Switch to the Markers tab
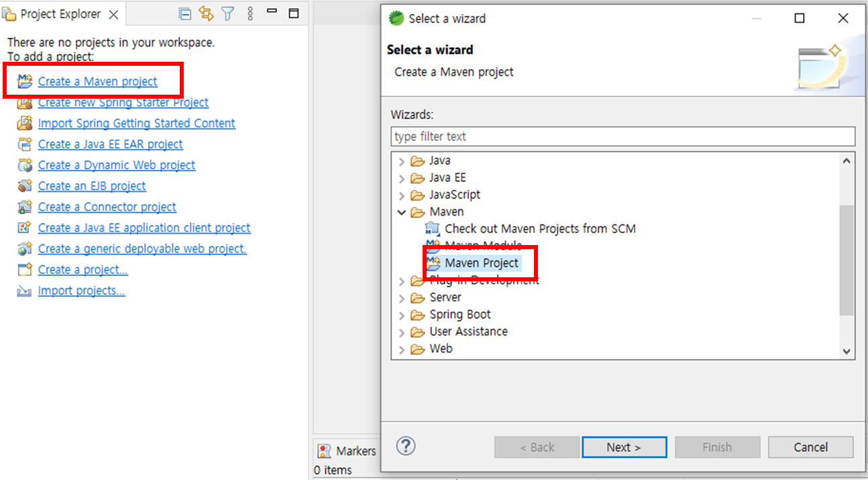 point(347,451)
